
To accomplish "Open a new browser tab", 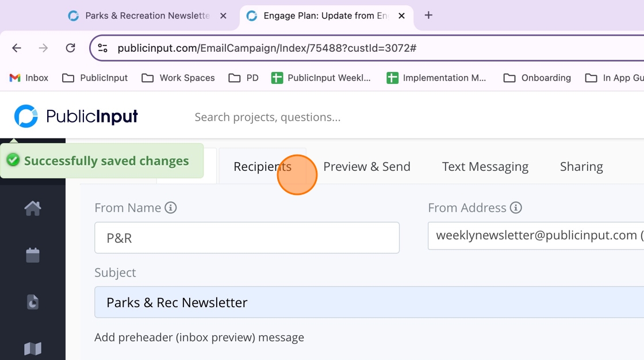I will point(428,16).
